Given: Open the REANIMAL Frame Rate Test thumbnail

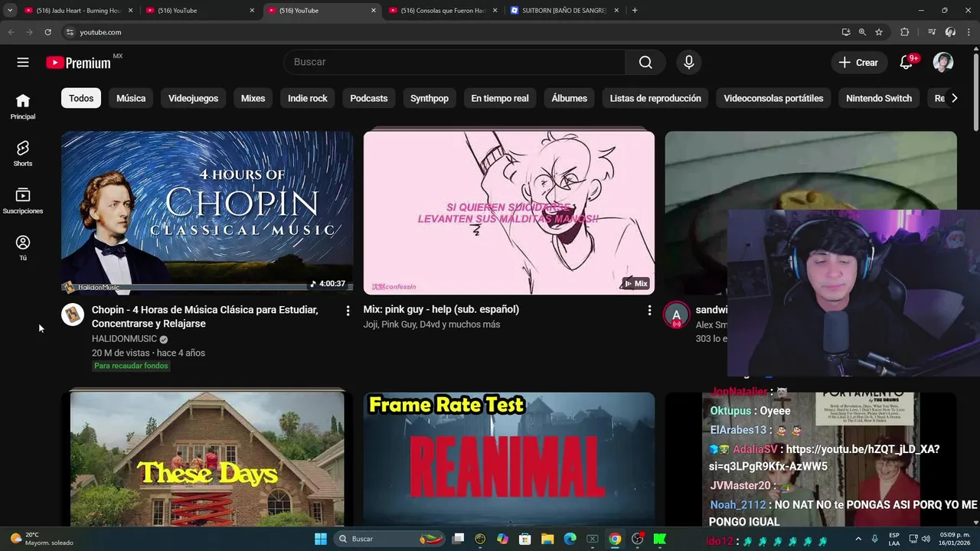Looking at the screenshot, I should pyautogui.click(x=509, y=459).
